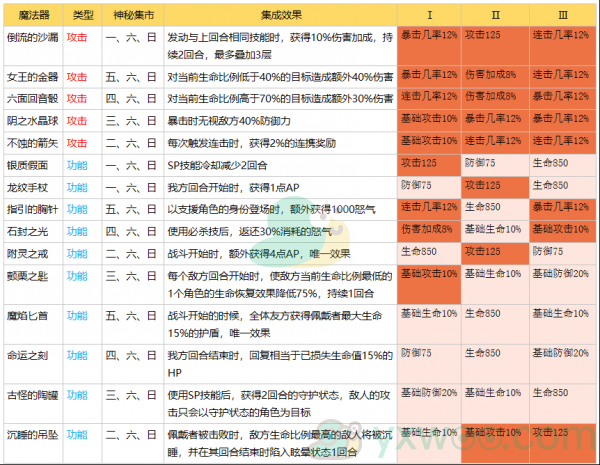Click '生命850' in the 龙纹手杖 row
The height and width of the screenshot is (465, 600).
(550, 185)
